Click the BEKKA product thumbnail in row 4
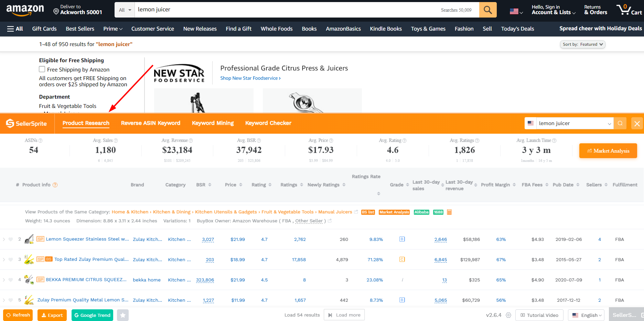The width and height of the screenshot is (644, 321). 29,280
